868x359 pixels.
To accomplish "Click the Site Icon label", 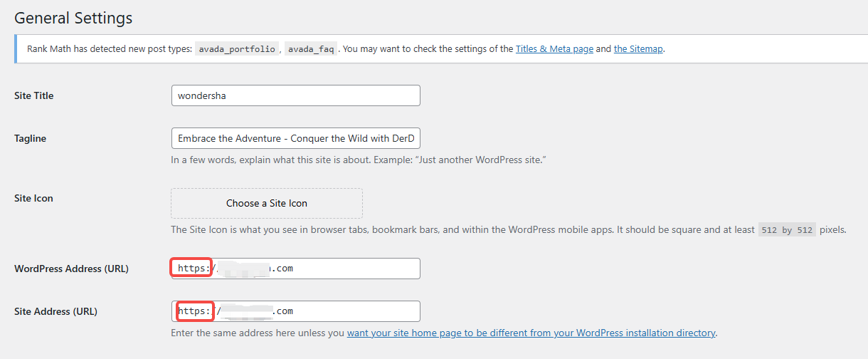I will point(33,198).
